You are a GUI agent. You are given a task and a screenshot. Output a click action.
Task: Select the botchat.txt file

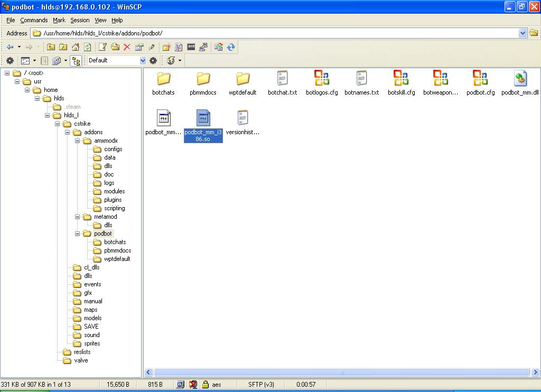(x=282, y=83)
